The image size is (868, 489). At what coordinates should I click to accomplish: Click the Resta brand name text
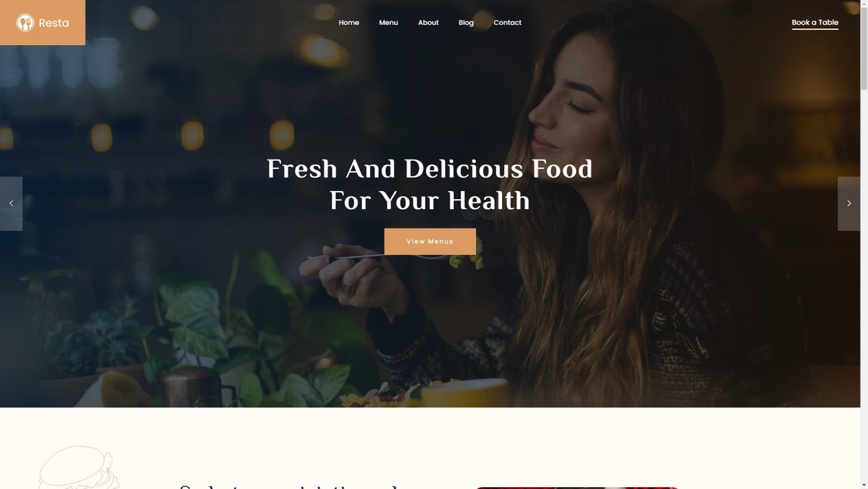coord(54,23)
